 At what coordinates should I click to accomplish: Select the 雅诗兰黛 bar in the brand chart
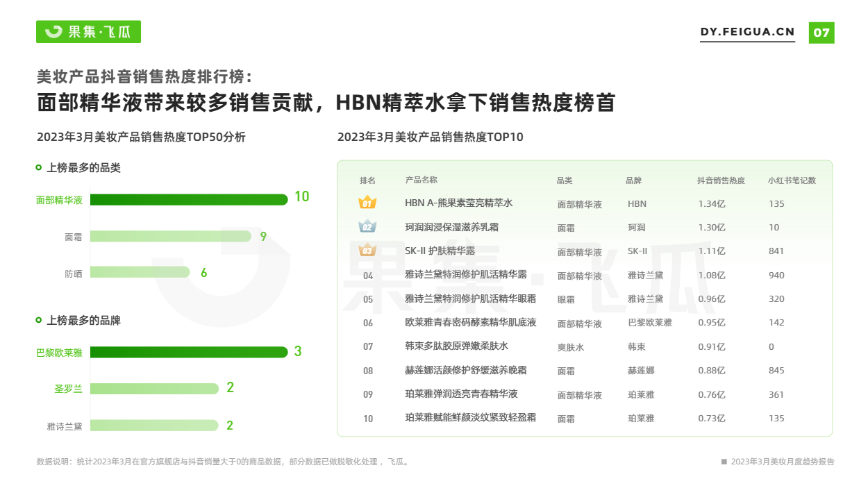tap(154, 425)
